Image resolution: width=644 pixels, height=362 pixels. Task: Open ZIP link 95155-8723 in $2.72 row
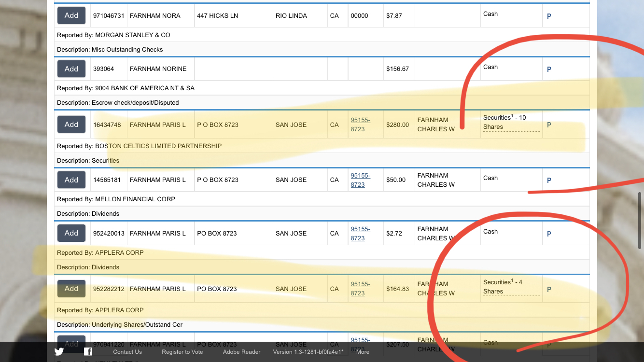361,234
